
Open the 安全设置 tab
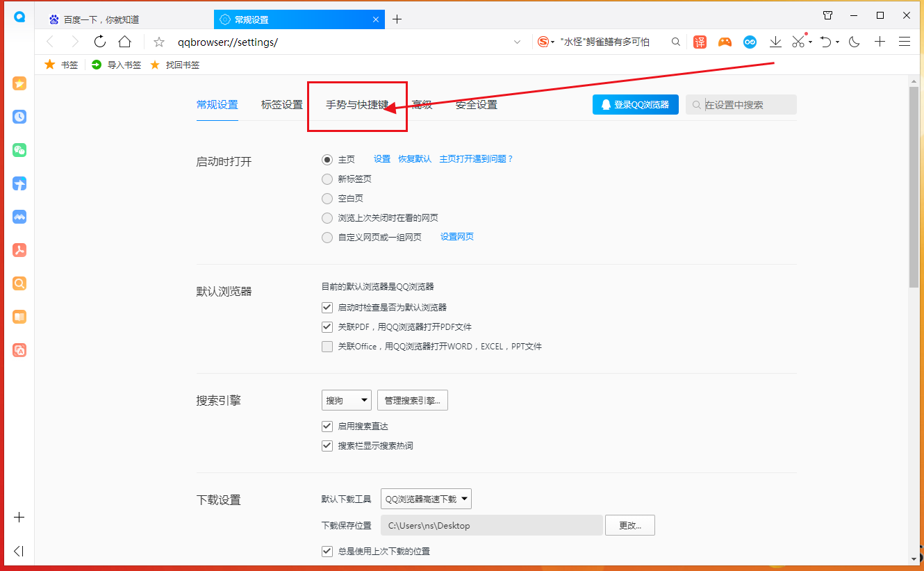(x=476, y=105)
